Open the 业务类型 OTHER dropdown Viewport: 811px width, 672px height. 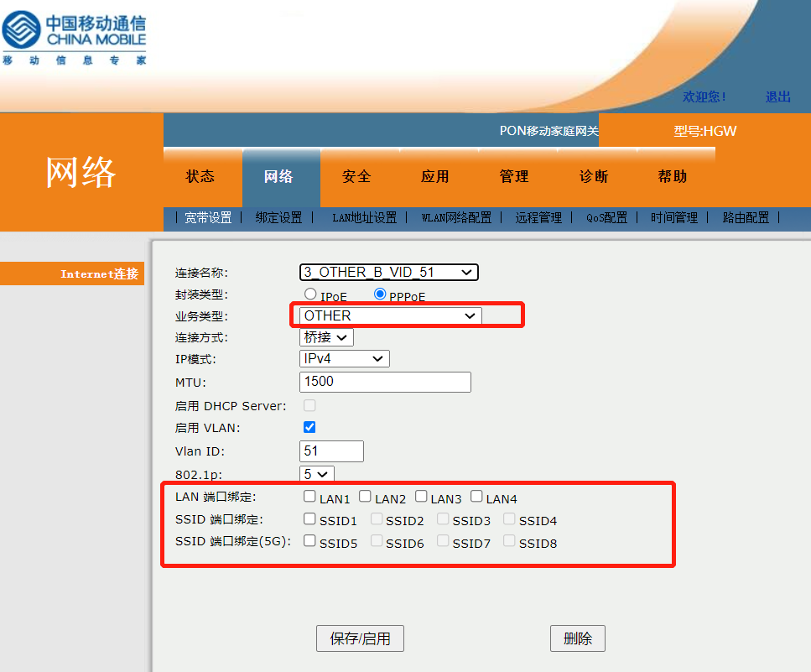(x=391, y=315)
